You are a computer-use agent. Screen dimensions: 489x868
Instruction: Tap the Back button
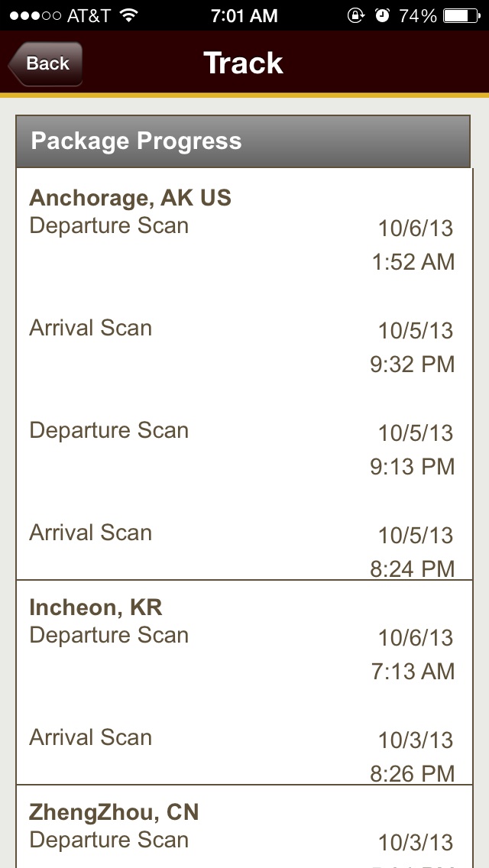[45, 63]
